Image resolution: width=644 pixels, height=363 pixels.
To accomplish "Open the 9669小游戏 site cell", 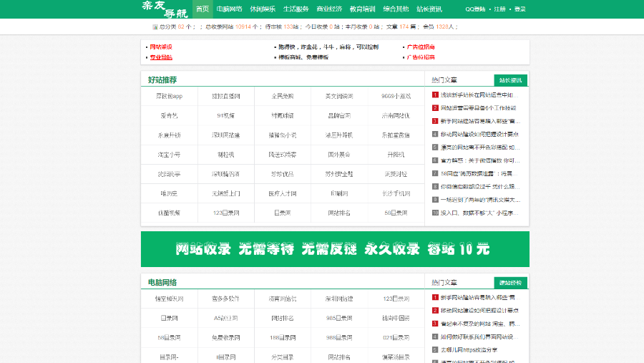I will tap(396, 96).
